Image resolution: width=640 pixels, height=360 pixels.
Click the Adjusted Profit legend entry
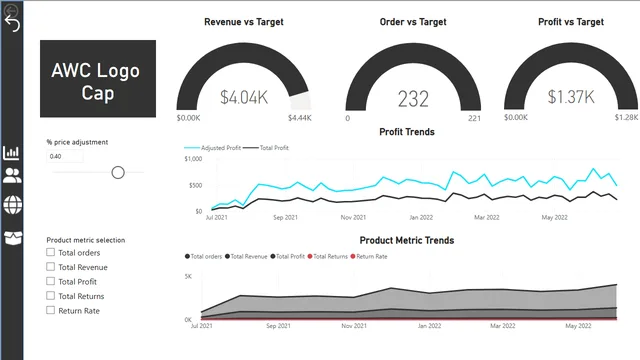[213, 148]
